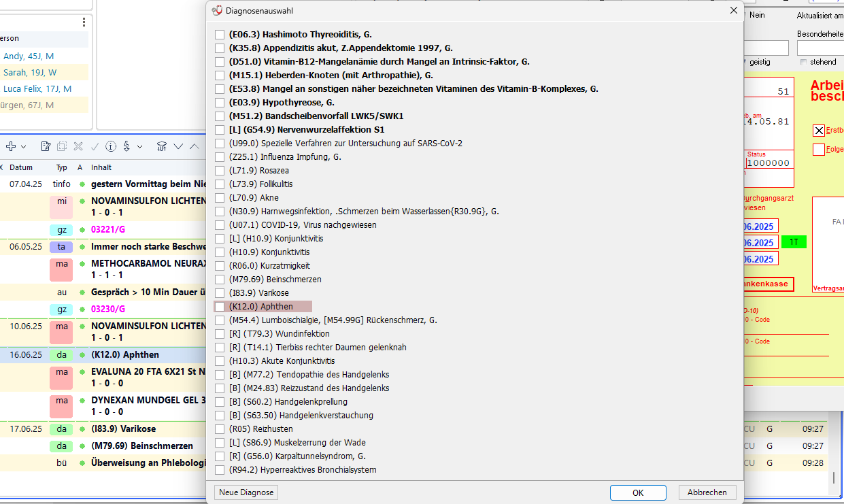The image size is (844, 504).
Task: Tick checkbox for Karpaltunnelsyndrom
Action: pyautogui.click(x=220, y=456)
